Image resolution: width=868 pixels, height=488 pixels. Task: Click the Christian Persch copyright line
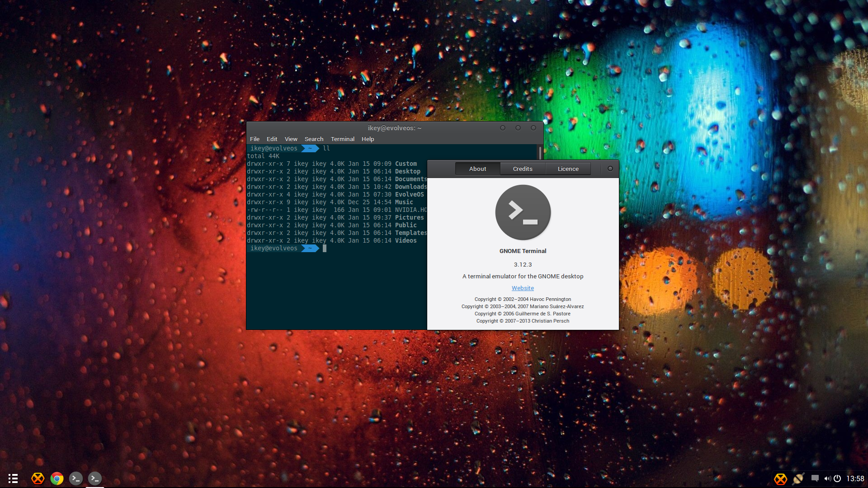tap(523, 321)
